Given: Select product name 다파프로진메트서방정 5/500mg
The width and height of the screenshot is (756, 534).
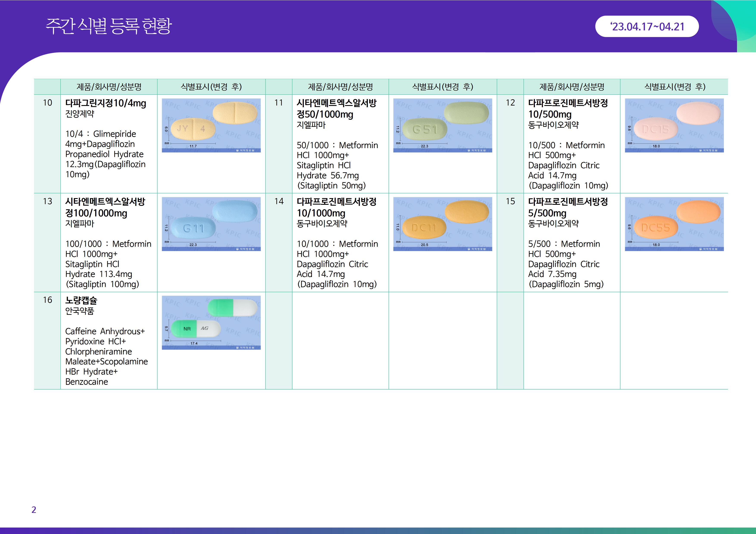Looking at the screenshot, I should 568,207.
